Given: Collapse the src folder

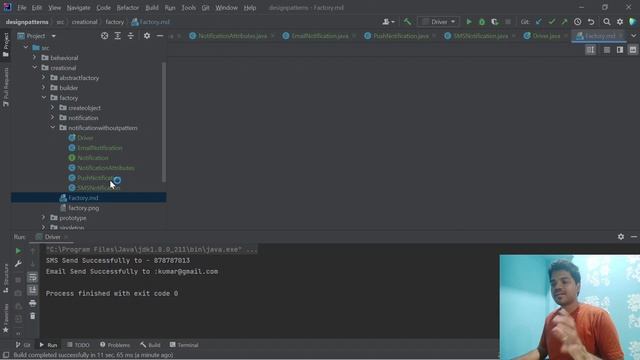Looking at the screenshot, I should tap(26, 48).
